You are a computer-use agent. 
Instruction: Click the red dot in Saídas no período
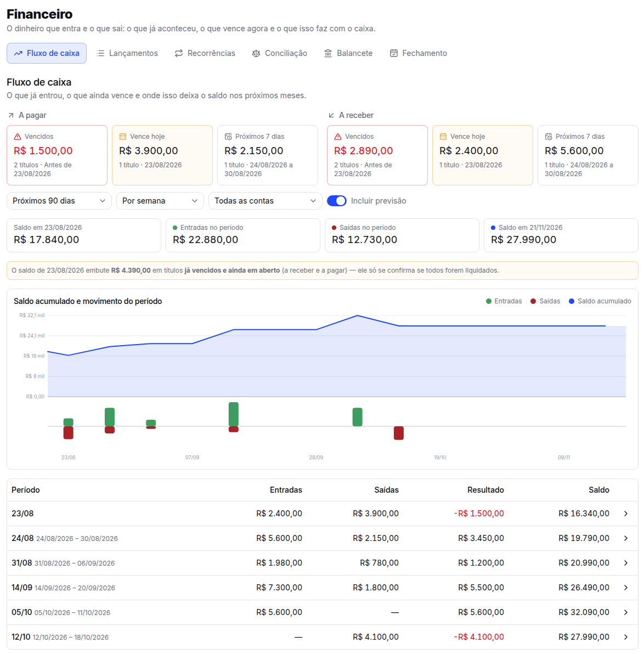334,228
